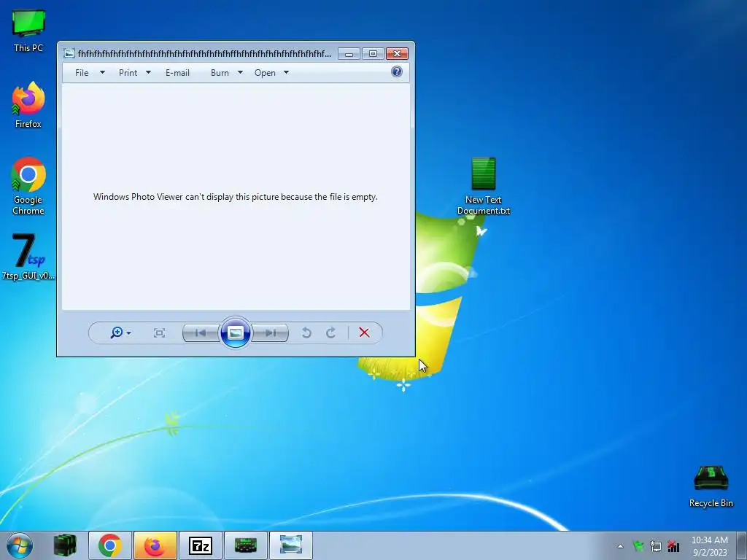Open Chrome from the taskbar

[x=110, y=545]
